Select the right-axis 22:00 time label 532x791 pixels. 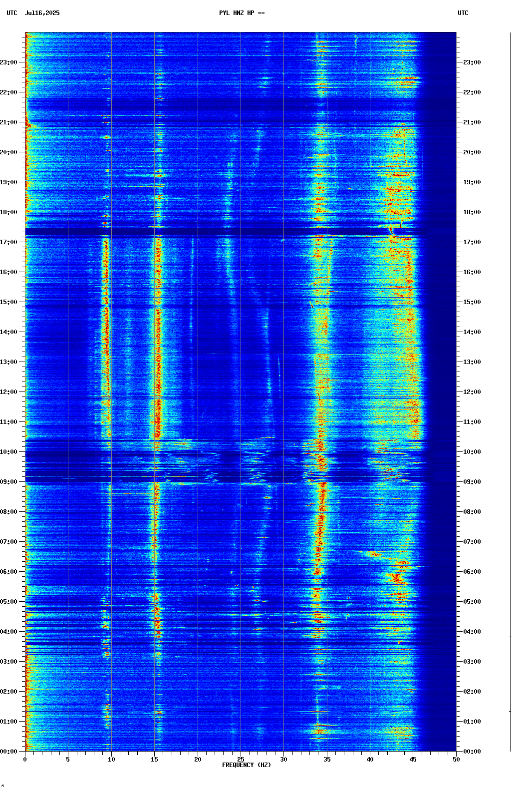point(472,92)
